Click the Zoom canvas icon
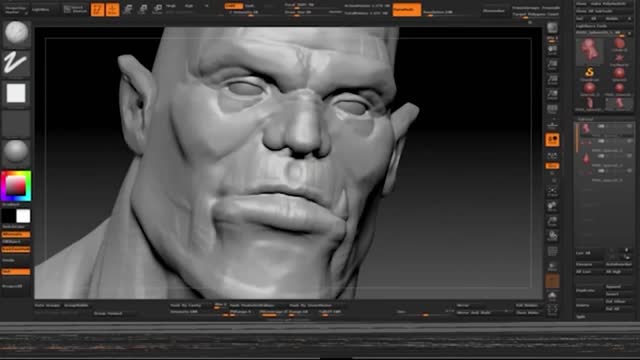Screen dimensions: 640x360 point(552,65)
